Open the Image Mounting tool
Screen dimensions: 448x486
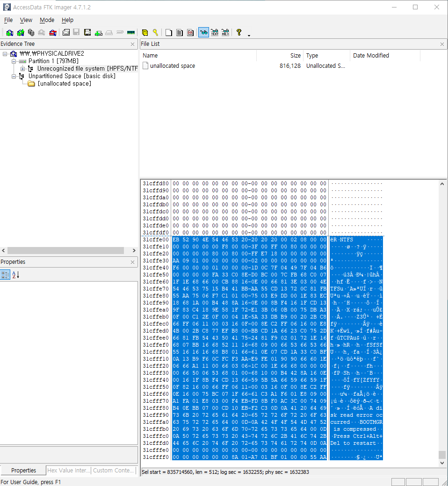(x=31, y=32)
